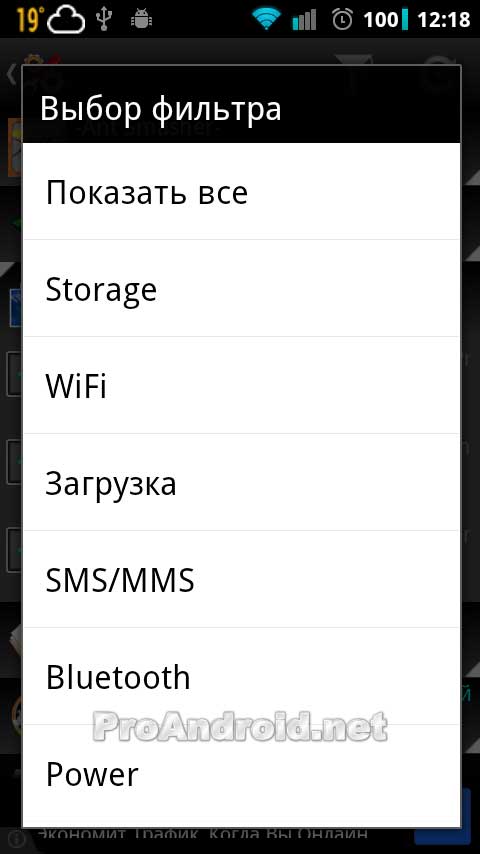Click the "Выбор фильтра" dialog title
Viewport: 480px width, 854px height.
[x=161, y=108]
